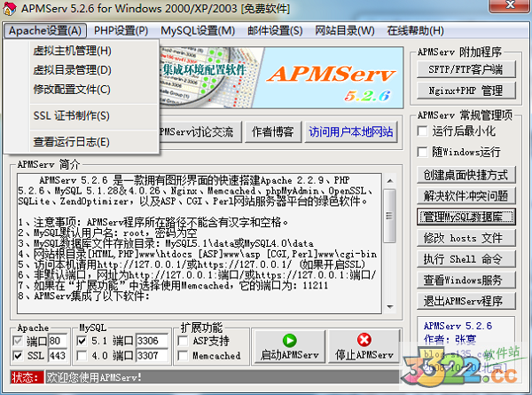Click 修改 hosts 文件 button

pos(465,238)
